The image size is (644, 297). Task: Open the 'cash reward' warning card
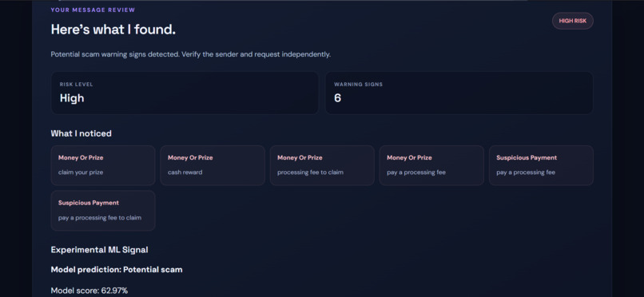point(213,165)
